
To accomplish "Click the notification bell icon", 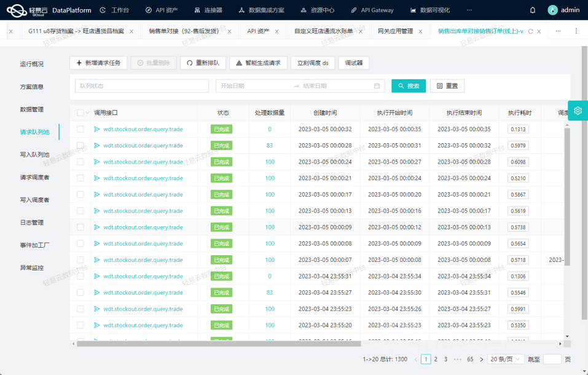I will [x=532, y=10].
